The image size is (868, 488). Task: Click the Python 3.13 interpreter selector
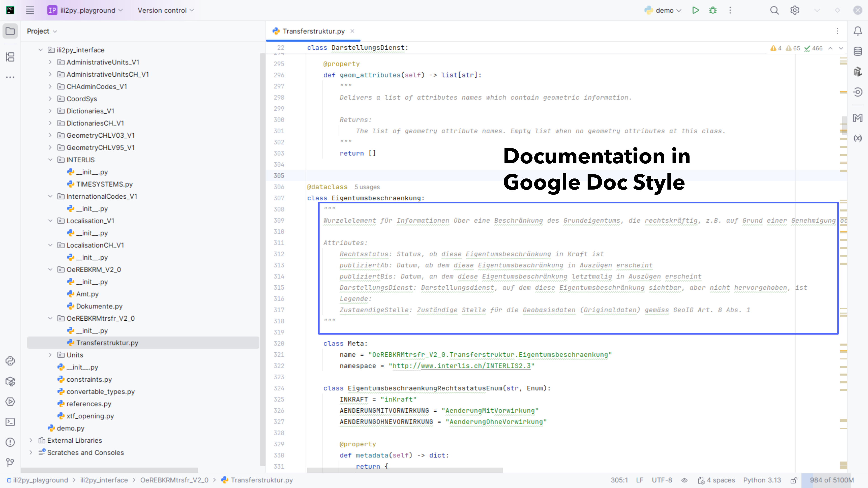point(762,480)
